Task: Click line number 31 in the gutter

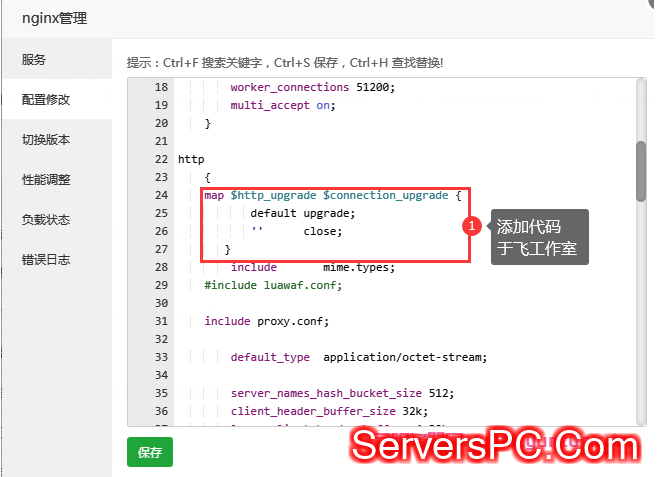Action: [x=161, y=321]
